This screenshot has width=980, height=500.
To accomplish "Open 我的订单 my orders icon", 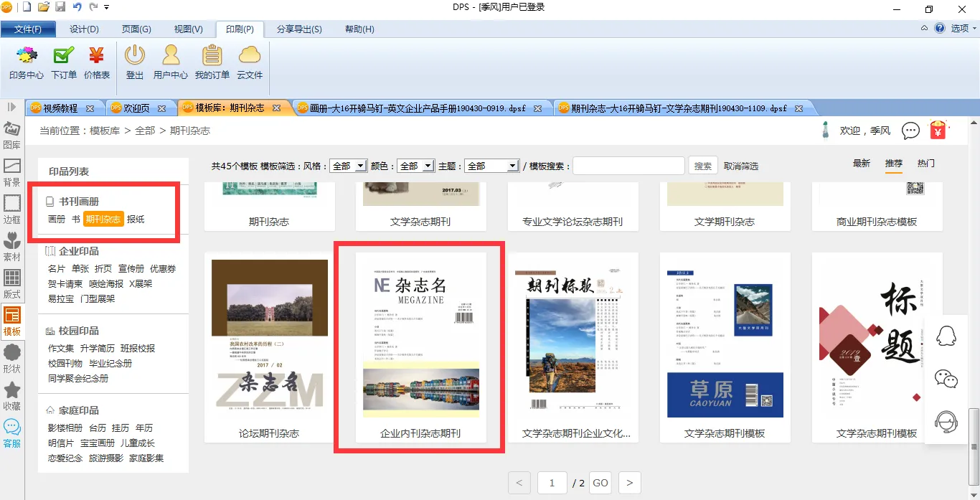I will [212, 62].
